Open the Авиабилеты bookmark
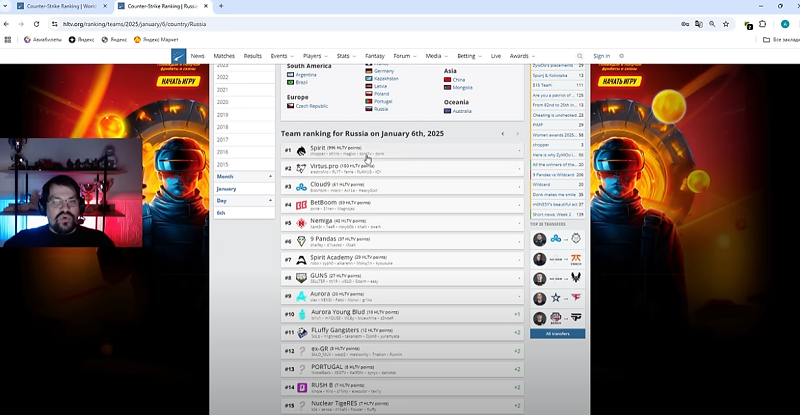Image resolution: width=800 pixels, height=415 pixels. (x=43, y=39)
